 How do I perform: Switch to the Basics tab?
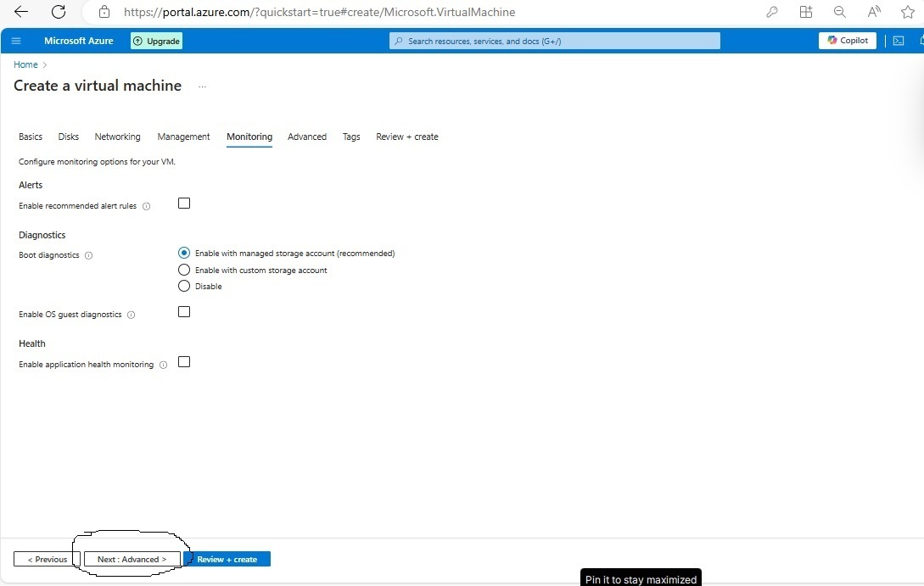click(31, 137)
